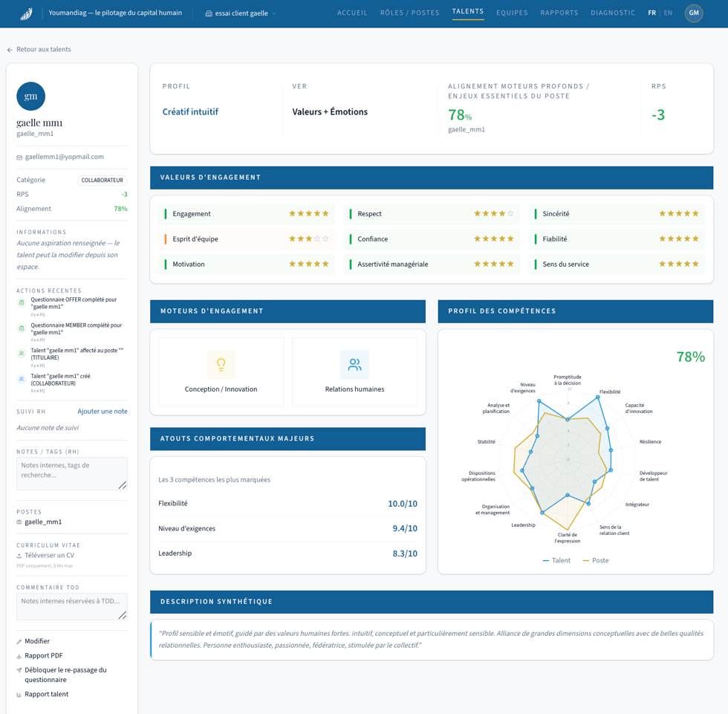Click Ajouter une note link
Image resolution: width=728 pixels, height=714 pixels.
coord(103,412)
